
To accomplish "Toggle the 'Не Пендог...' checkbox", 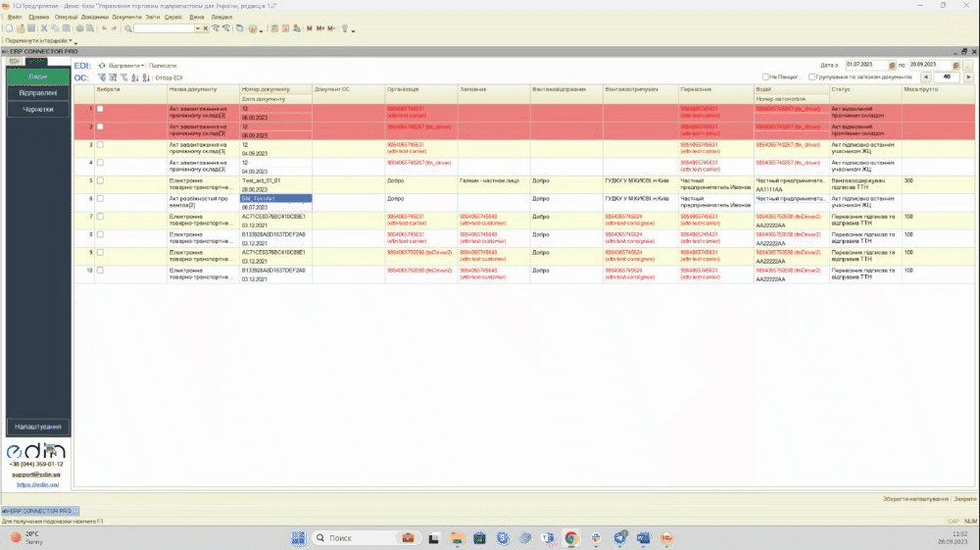I will (765, 76).
